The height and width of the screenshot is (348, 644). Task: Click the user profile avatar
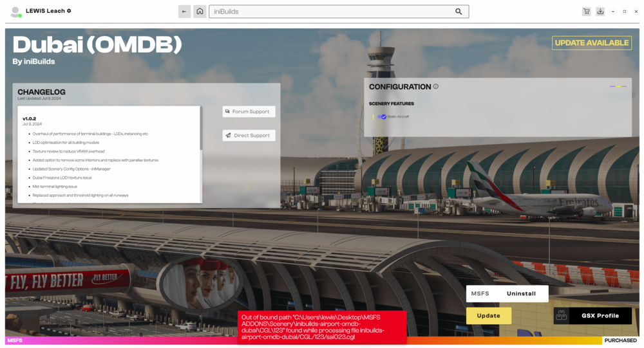15,12
